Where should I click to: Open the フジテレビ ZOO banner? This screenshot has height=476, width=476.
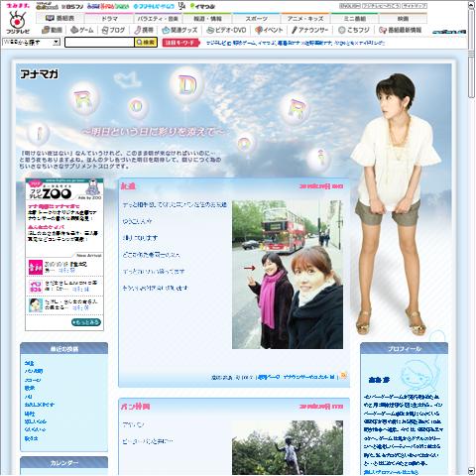pyautogui.click(x=64, y=189)
